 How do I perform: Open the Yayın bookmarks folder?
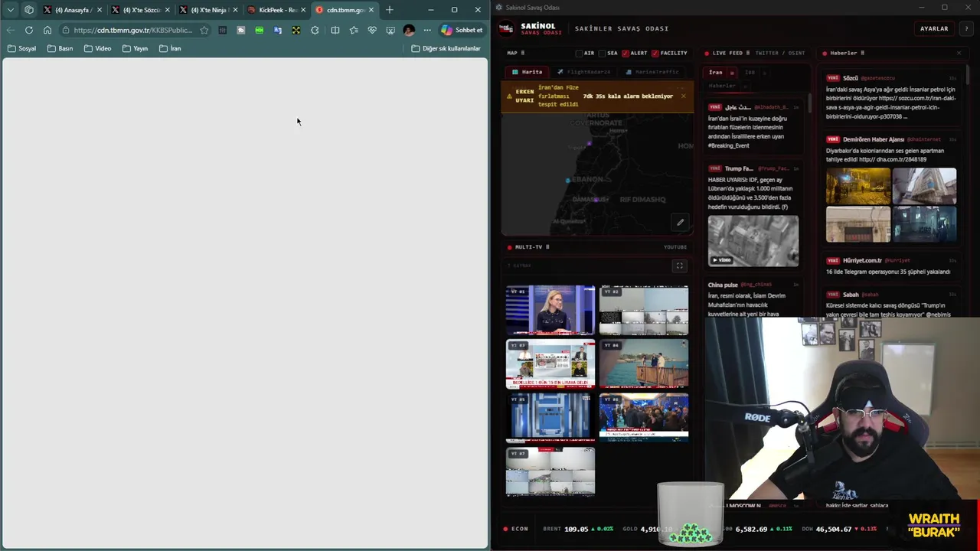click(135, 48)
